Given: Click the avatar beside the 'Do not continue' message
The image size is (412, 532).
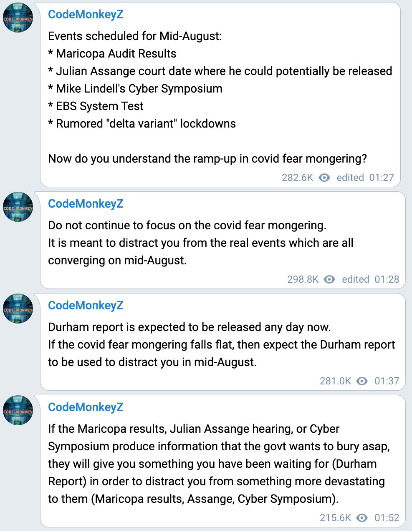Looking at the screenshot, I should 18,207.
